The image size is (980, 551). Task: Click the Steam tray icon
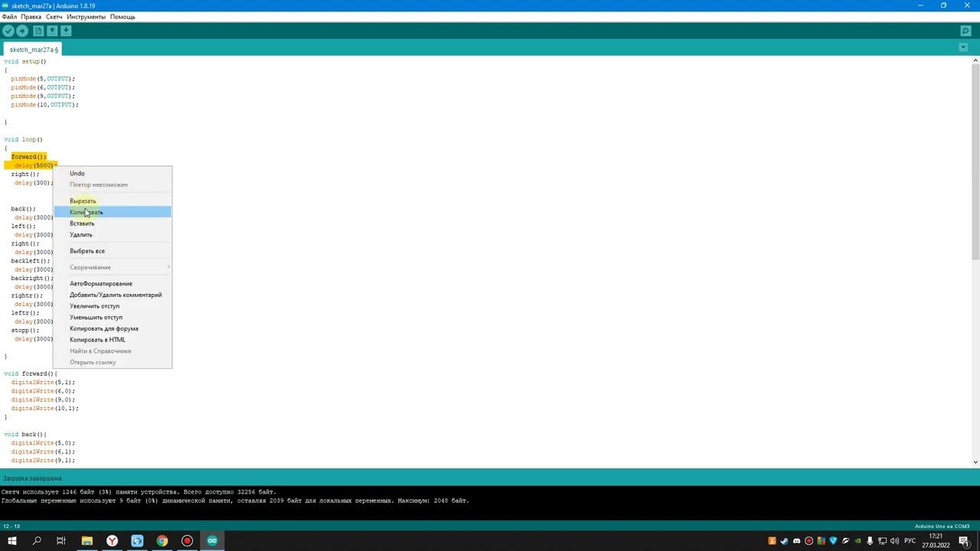click(784, 541)
